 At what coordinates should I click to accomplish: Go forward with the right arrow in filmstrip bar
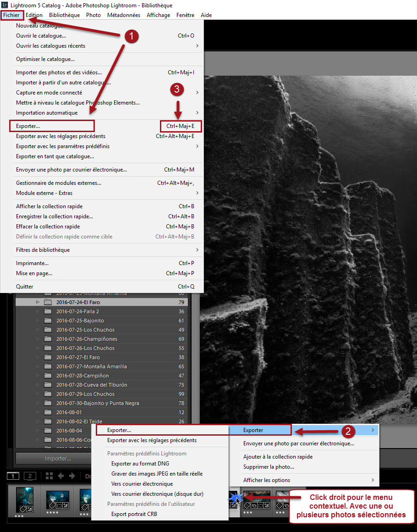[x=72, y=476]
